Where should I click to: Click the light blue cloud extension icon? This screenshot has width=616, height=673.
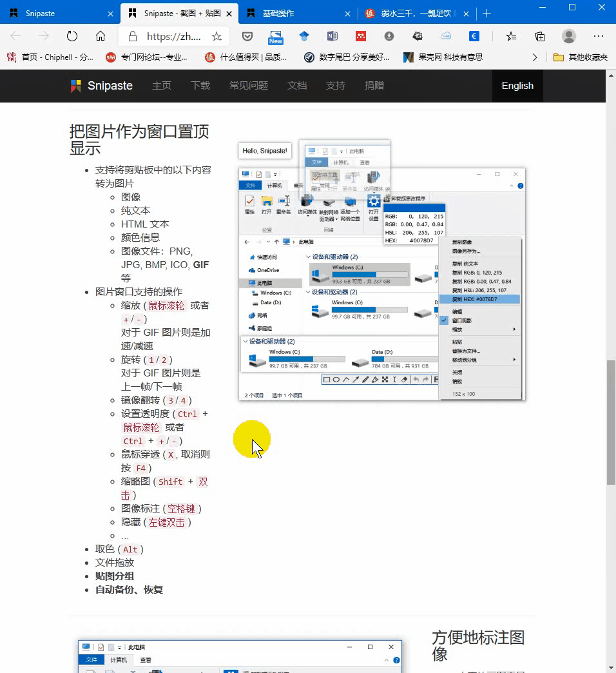(446, 36)
